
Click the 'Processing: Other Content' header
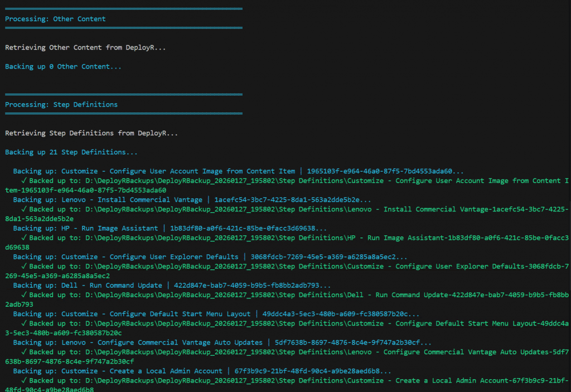click(55, 19)
